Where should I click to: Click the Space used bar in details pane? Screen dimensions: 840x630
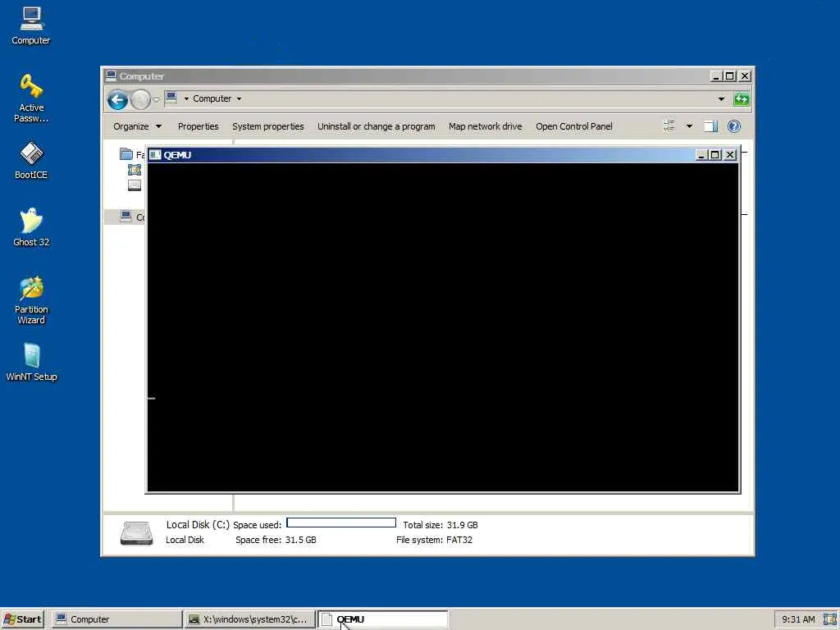point(341,523)
